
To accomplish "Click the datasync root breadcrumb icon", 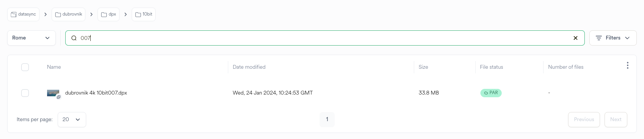I will coord(14,14).
